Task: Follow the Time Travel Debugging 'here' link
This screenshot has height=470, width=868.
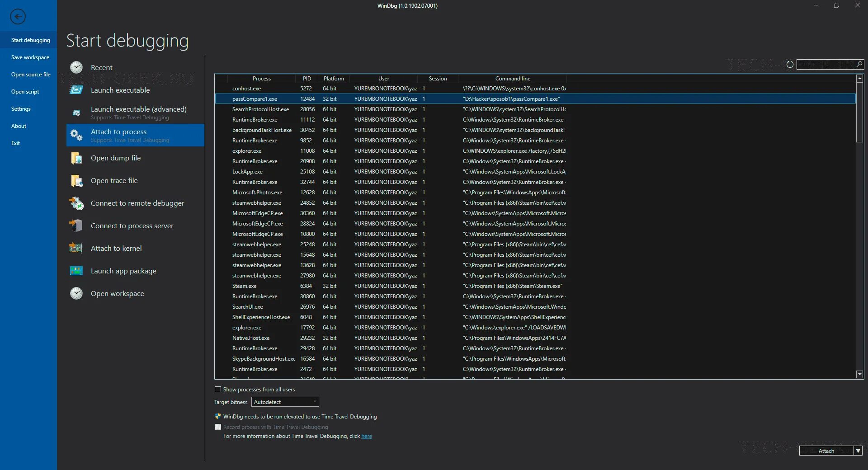Action: [x=367, y=436]
